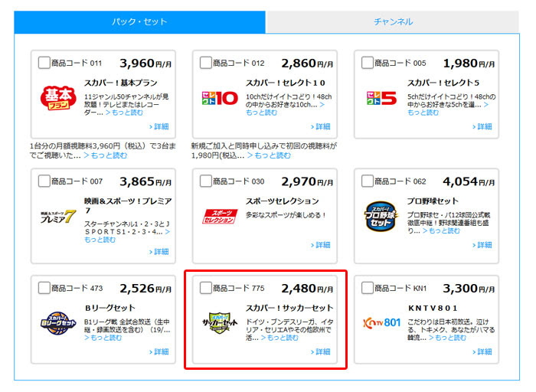
Task: Enable the 商品コード KN1 KNTV801 checkbox
Action: pyautogui.click(x=368, y=288)
